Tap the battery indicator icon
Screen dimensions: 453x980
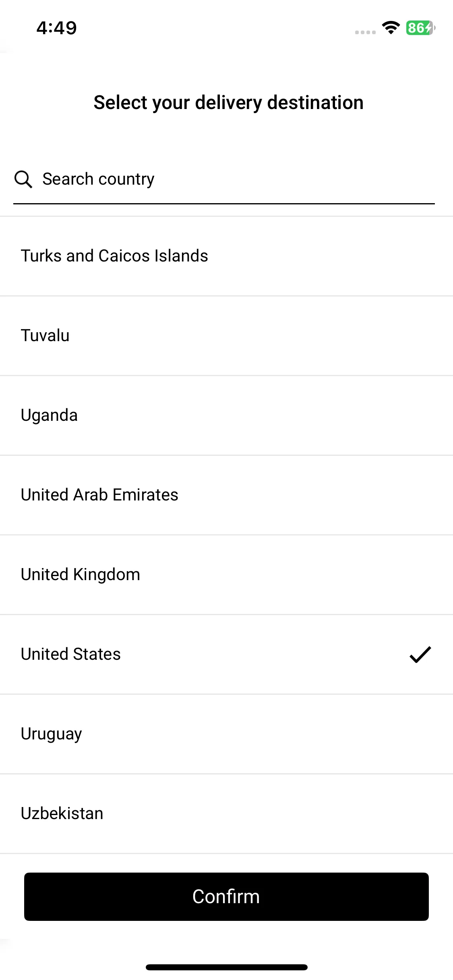(x=420, y=28)
